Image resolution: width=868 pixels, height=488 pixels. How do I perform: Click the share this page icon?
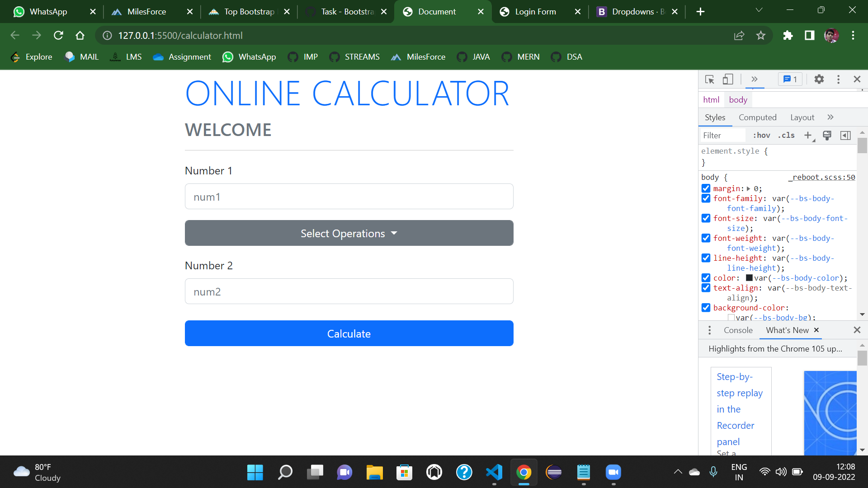click(x=739, y=35)
